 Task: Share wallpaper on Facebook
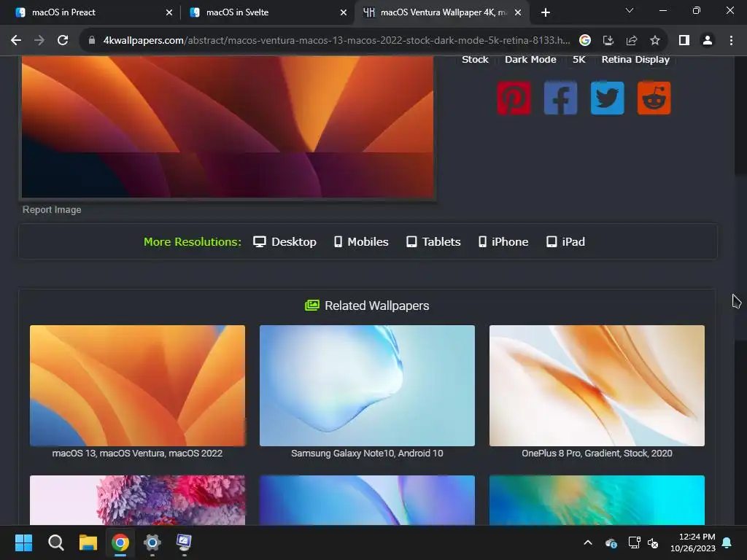[560, 98]
